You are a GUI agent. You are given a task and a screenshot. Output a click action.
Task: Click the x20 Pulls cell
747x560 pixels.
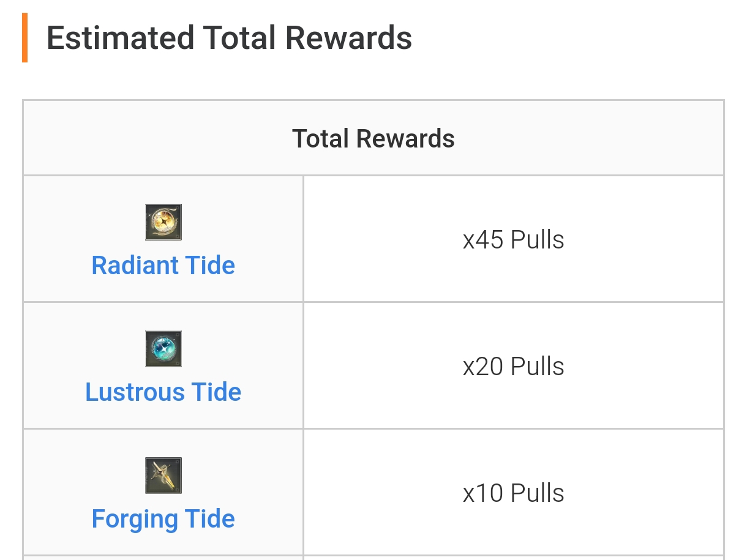(x=513, y=366)
